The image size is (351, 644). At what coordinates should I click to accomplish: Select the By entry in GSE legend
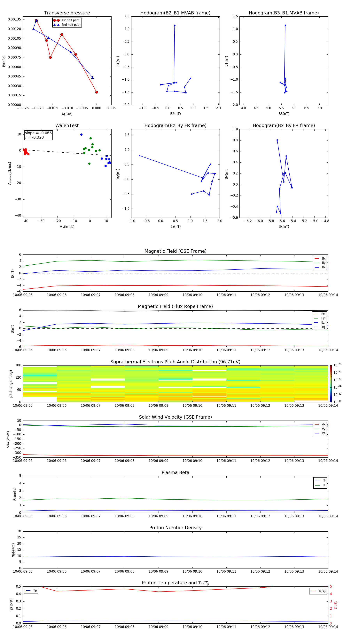(320, 263)
